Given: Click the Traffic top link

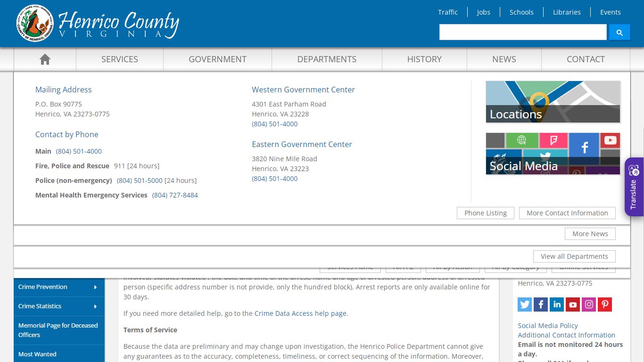Looking at the screenshot, I should tap(448, 12).
